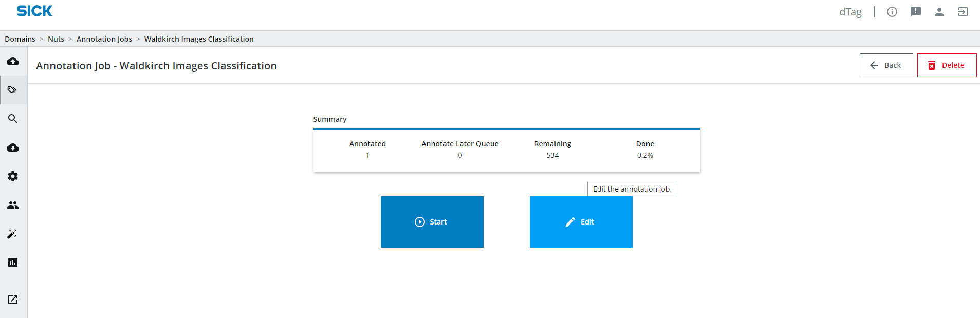
Task: Open settings gear in sidebar
Action: pyautogui.click(x=13, y=176)
